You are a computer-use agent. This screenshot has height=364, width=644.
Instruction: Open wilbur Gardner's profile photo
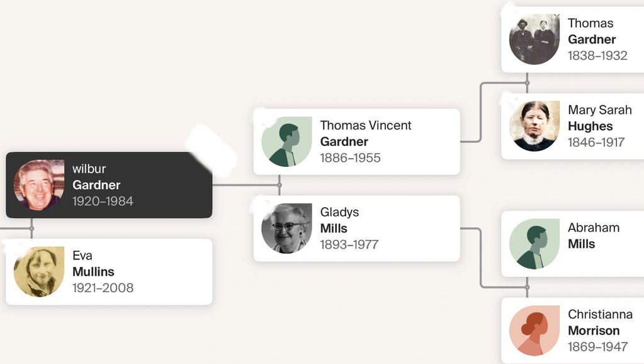pos(39,185)
